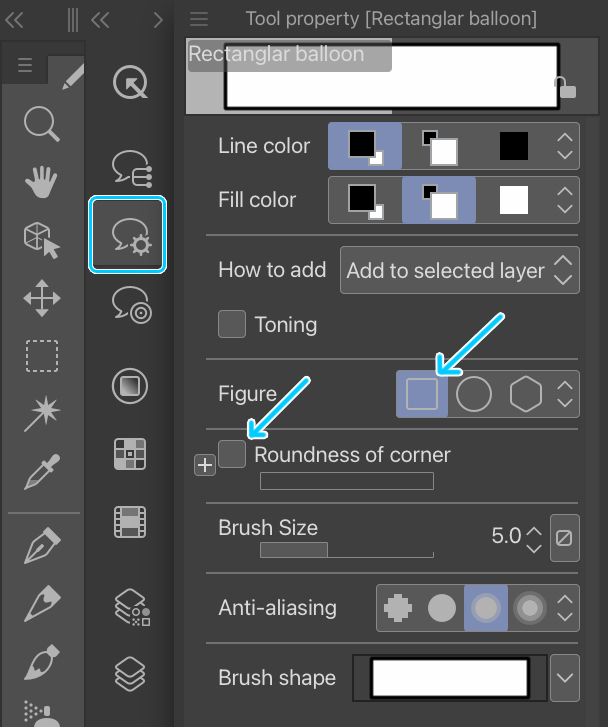Select the Move layer tool
The image size is (608, 727).
[x=42, y=298]
